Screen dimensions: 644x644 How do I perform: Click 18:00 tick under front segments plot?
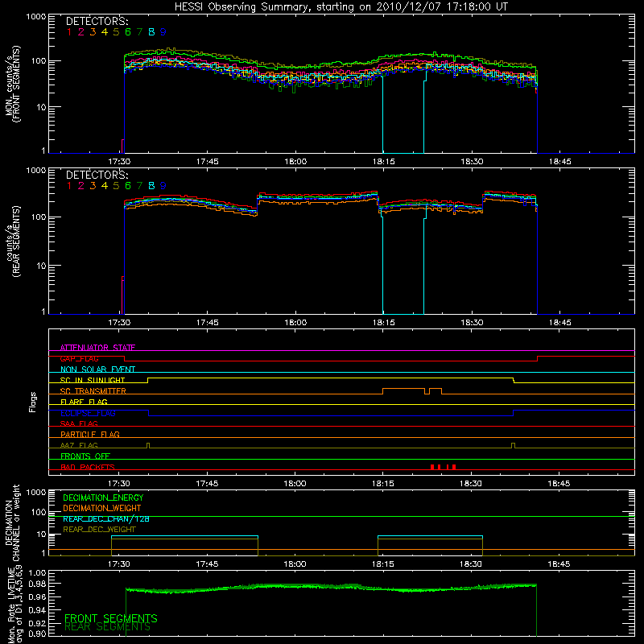tap(295, 162)
